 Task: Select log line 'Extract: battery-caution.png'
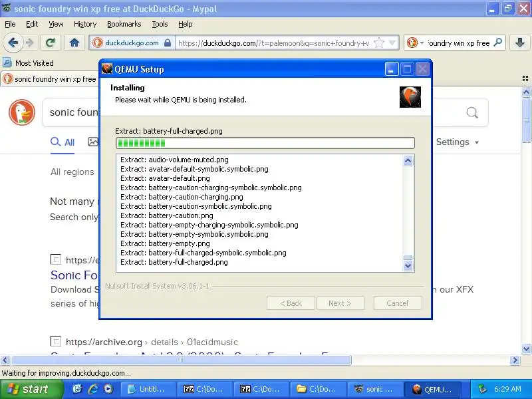[x=167, y=215]
